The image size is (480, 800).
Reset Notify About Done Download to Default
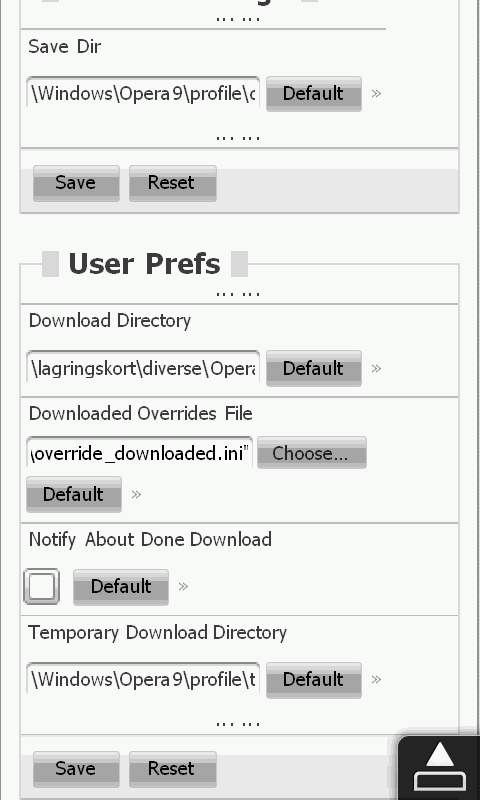(x=121, y=587)
